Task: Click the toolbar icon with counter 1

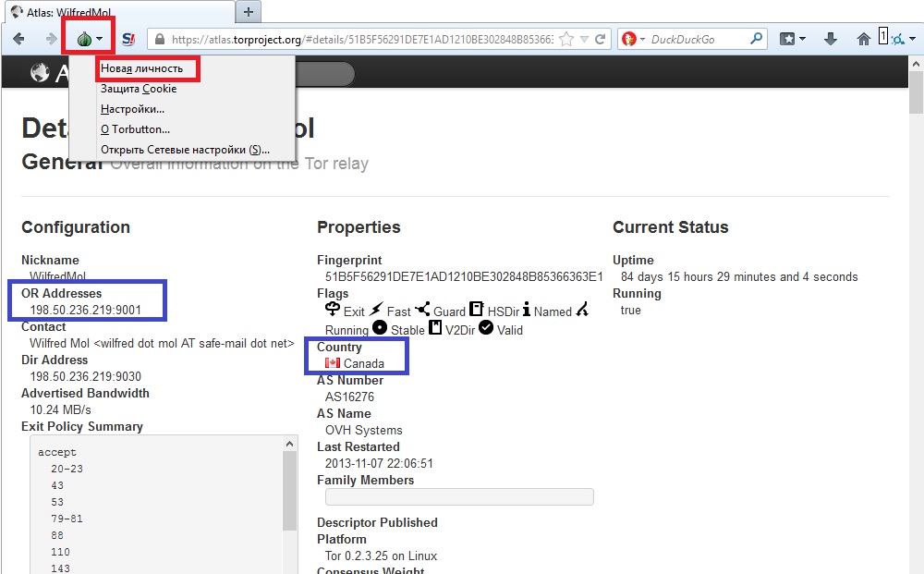Action: pos(890,38)
